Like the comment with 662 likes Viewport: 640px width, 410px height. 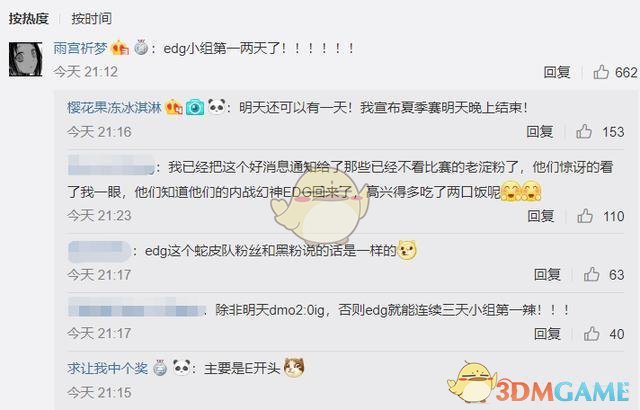click(x=601, y=72)
